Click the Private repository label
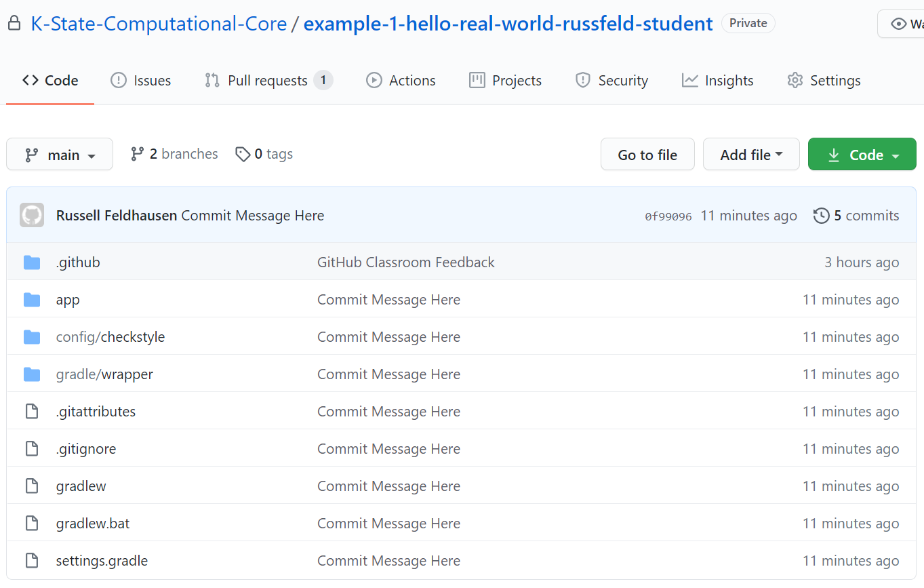 (x=748, y=23)
